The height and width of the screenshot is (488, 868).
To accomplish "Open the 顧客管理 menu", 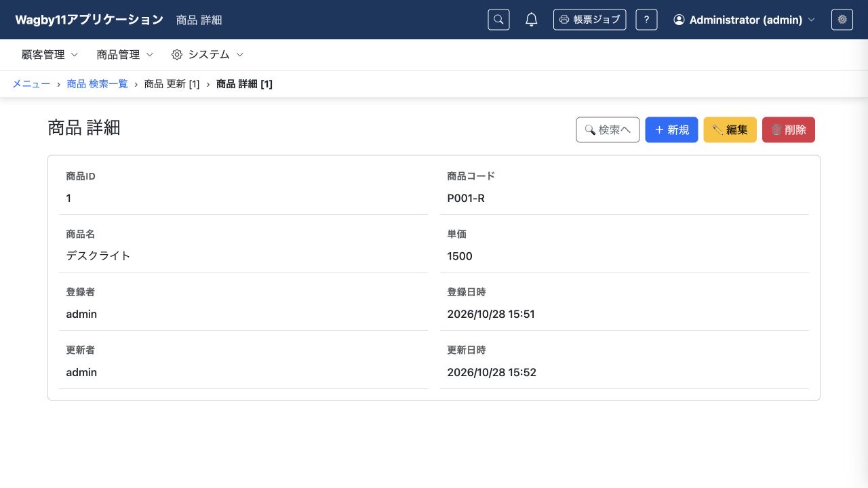I will click(x=50, y=55).
